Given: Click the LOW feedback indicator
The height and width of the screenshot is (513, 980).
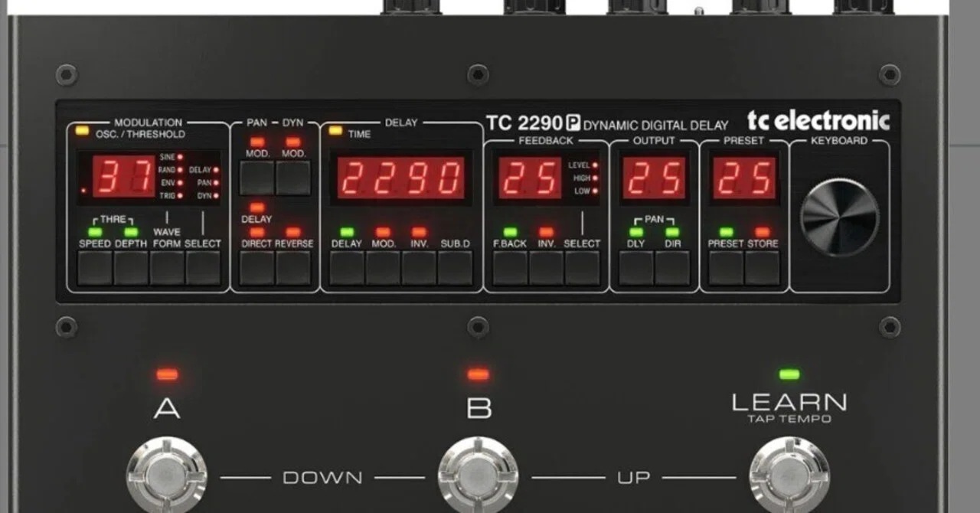Looking at the screenshot, I should pos(596,191).
